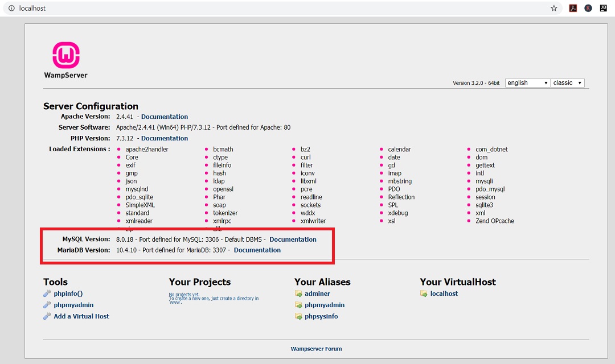
Task: Select the apache2handler extension text
Action: pos(147,149)
